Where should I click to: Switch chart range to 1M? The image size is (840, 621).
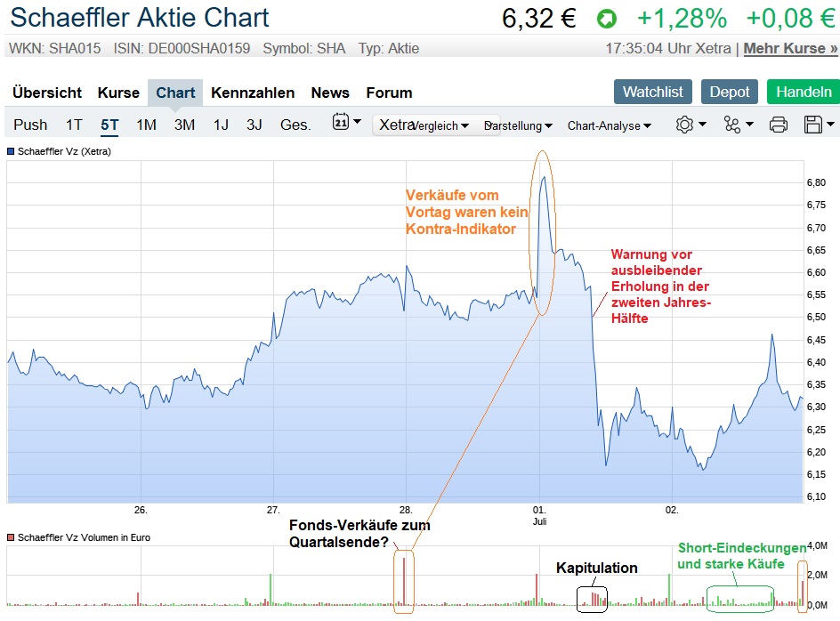tap(146, 125)
